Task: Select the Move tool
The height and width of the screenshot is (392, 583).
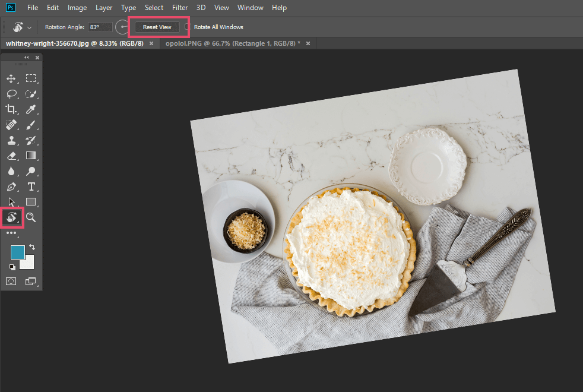Action: point(11,78)
